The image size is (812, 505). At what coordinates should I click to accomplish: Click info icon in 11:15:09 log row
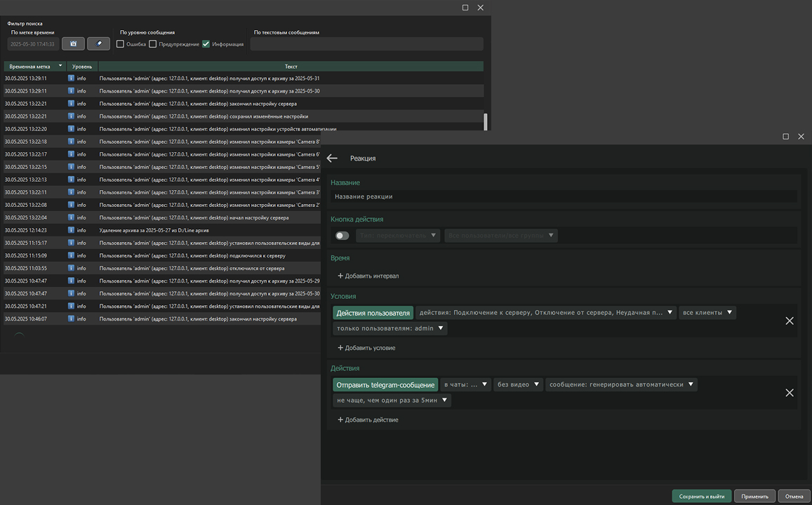point(72,255)
